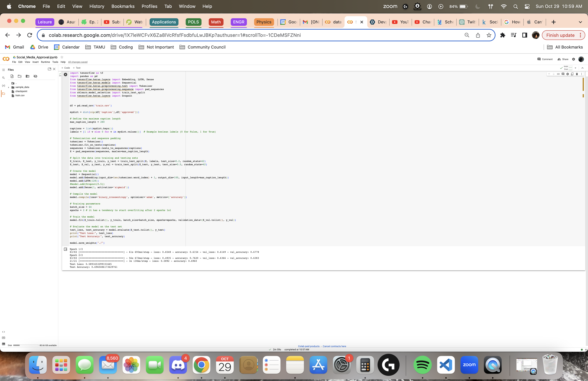
Task: Open the Runtime menu
Action: pos(45,62)
